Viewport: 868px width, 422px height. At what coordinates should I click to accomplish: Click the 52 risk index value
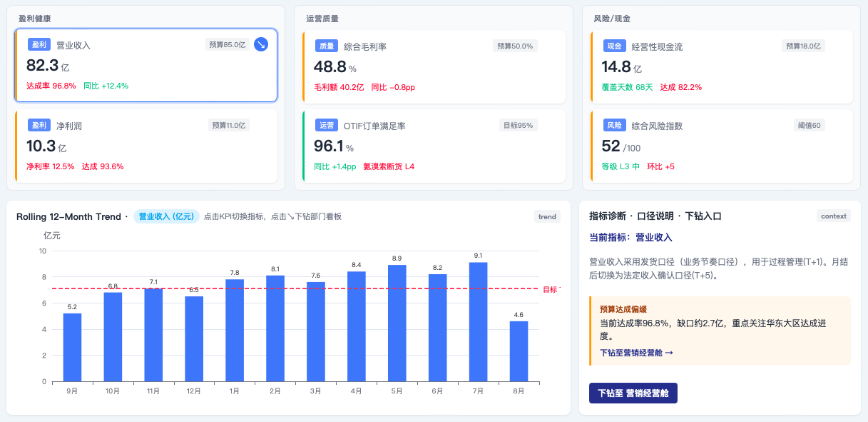(611, 146)
